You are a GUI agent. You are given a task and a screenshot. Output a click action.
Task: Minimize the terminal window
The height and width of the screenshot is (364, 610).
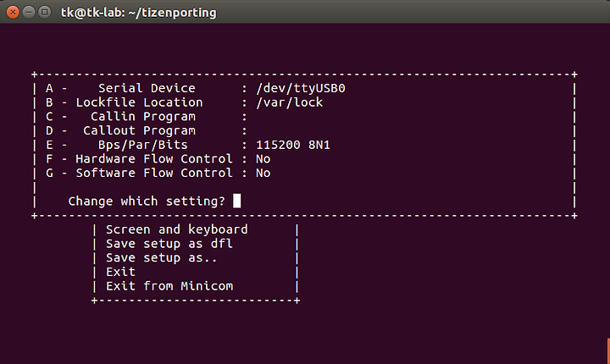[29, 13]
